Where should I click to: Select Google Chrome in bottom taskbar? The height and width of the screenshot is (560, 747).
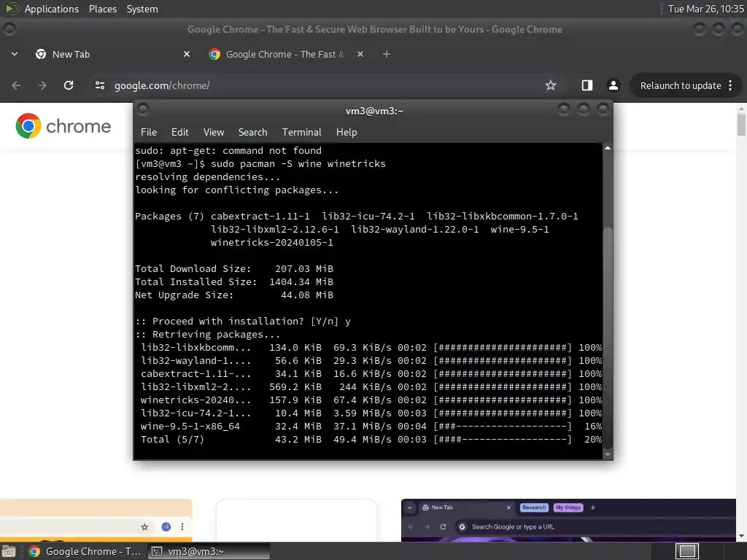pyautogui.click(x=85, y=551)
